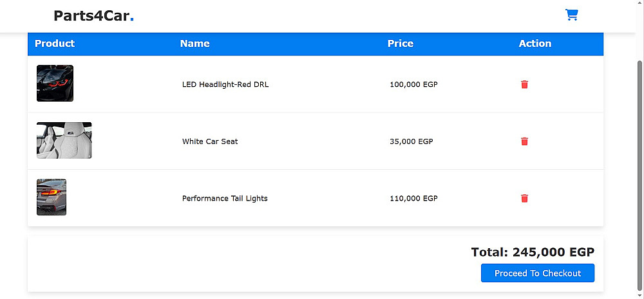This screenshot has width=644, height=299.
Task: Select the 35,000 EGP price
Action: click(412, 141)
